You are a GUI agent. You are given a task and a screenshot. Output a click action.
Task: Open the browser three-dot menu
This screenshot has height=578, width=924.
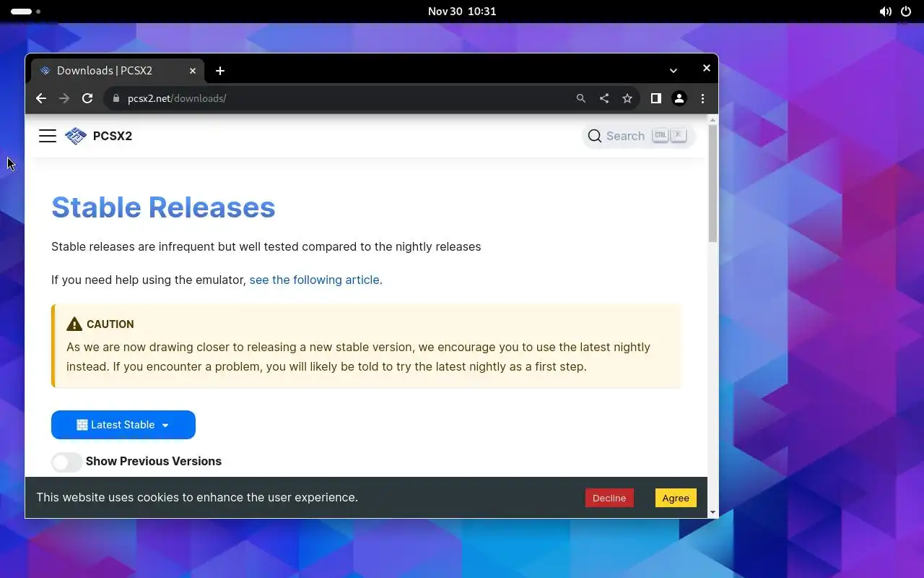[702, 98]
